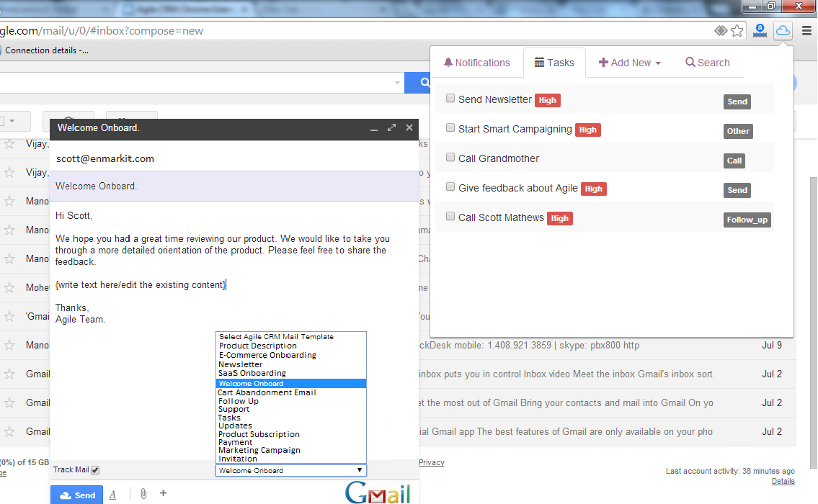The width and height of the screenshot is (818, 504).
Task: Open the Gmail search options arrow
Action: (398, 83)
